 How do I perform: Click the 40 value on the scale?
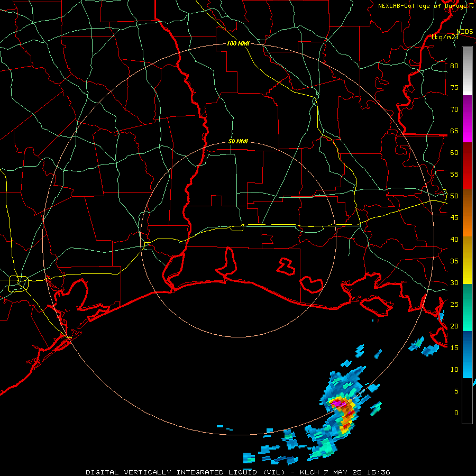pyautogui.click(x=454, y=239)
